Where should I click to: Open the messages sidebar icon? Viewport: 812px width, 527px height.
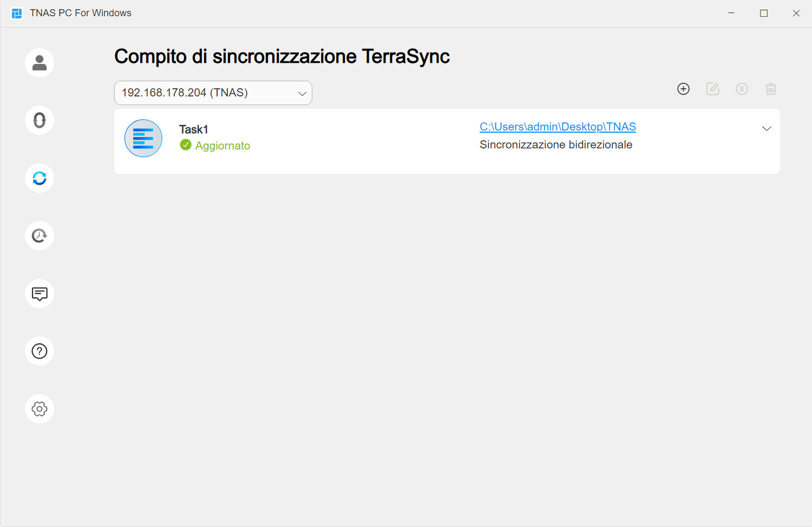(40, 294)
